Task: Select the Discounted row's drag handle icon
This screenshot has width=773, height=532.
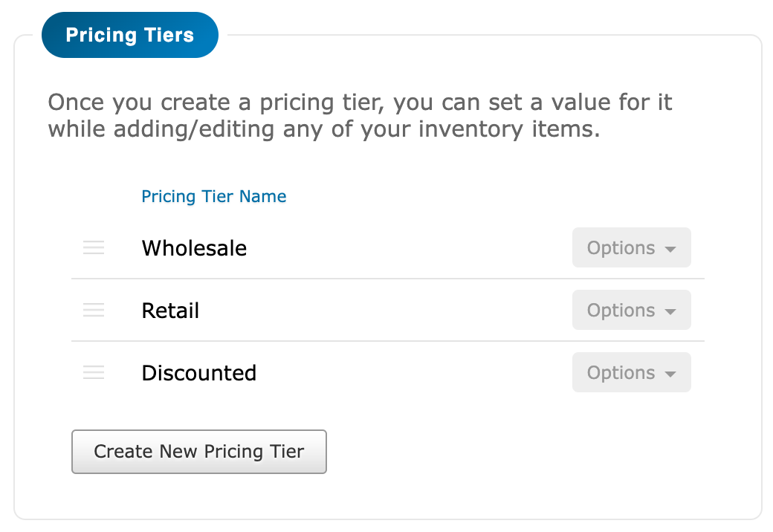Action: [94, 373]
